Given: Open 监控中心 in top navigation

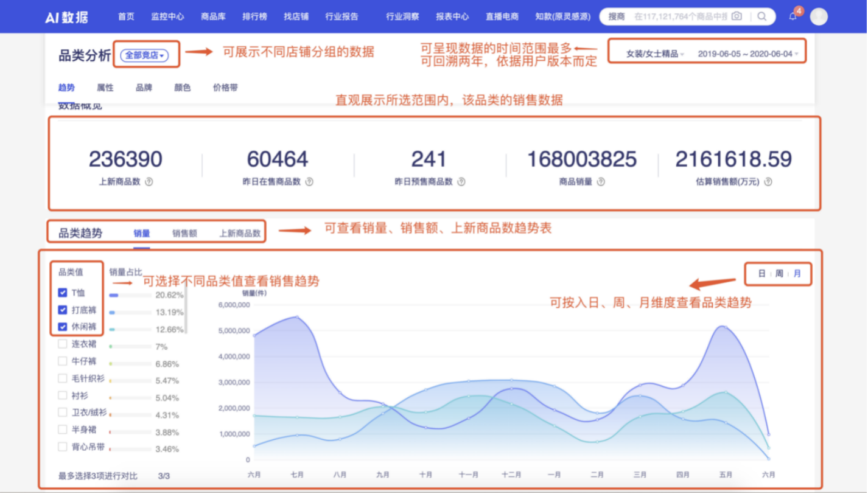Looking at the screenshot, I should tap(167, 16).
